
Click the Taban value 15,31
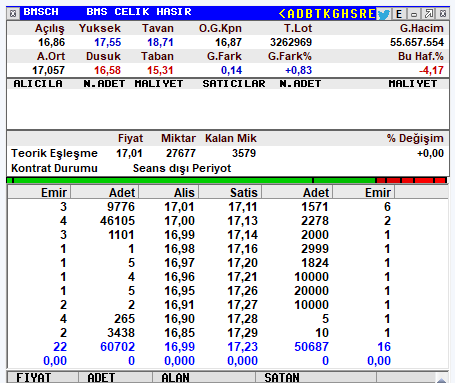tap(160, 70)
